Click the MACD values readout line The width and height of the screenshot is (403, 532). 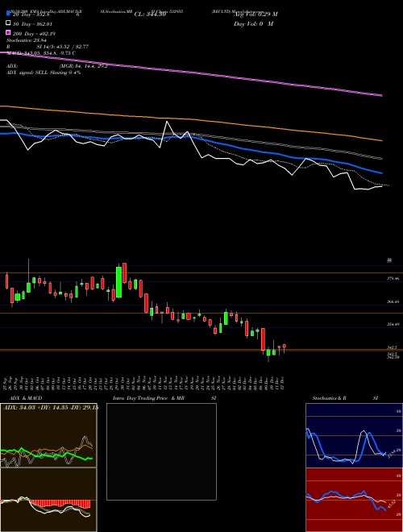[41, 53]
